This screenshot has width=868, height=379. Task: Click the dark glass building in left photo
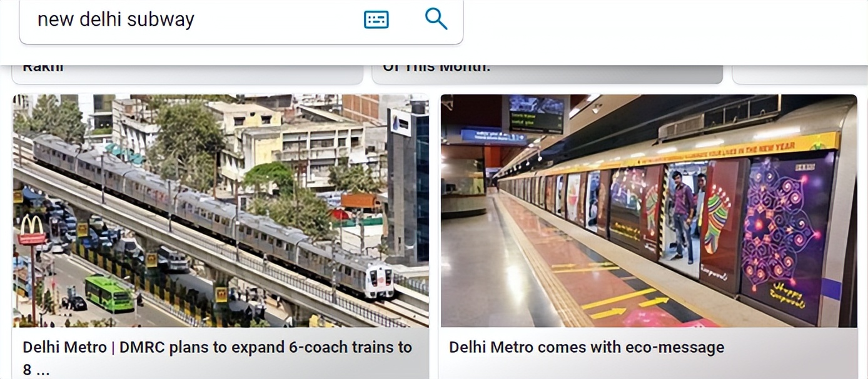[407, 184]
